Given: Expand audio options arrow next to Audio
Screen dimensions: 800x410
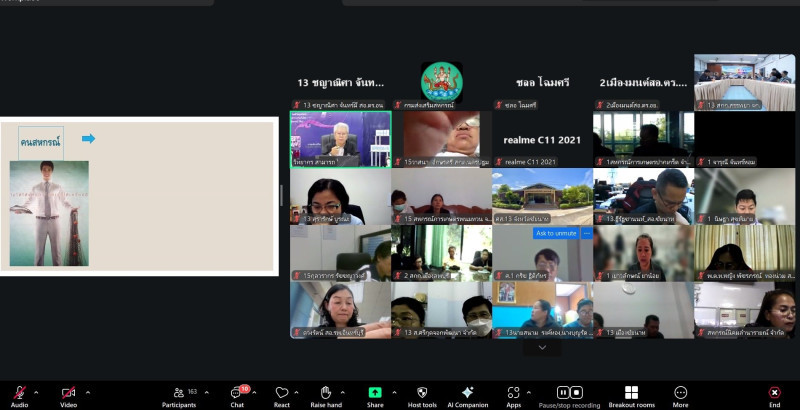Looking at the screenshot, I should tap(37, 392).
